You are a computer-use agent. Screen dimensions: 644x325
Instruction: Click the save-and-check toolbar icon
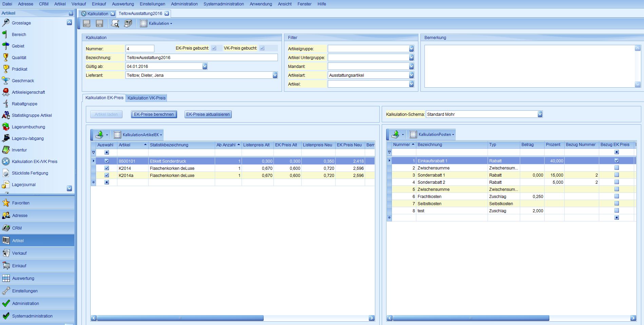pos(87,23)
